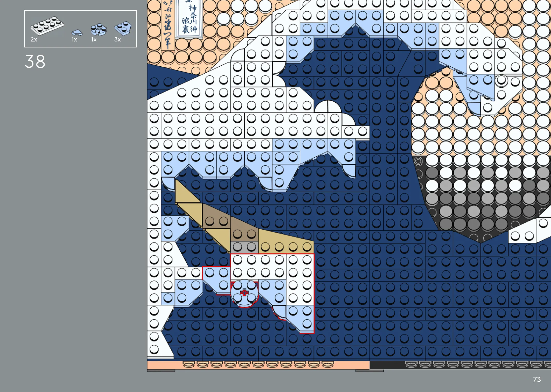Click the light blue round 2x2 plate part
Viewport: 551px width, 392px height.
click(99, 30)
